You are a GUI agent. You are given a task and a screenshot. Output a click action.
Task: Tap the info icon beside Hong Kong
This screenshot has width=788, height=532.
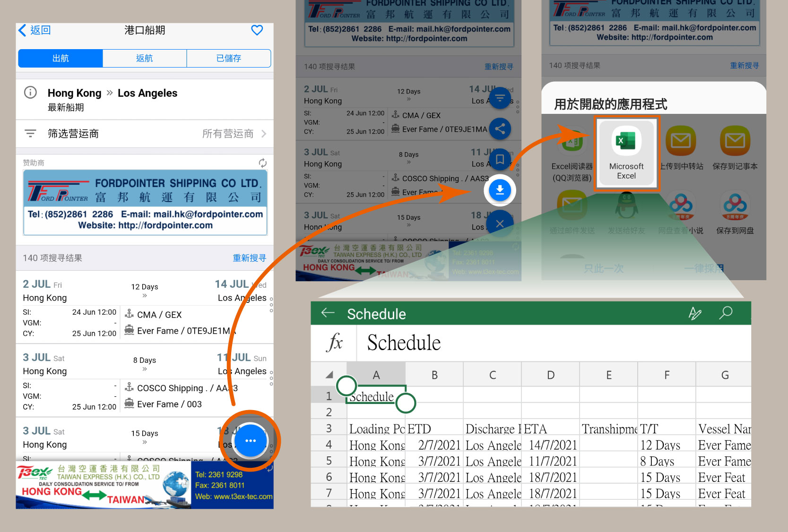pos(30,92)
